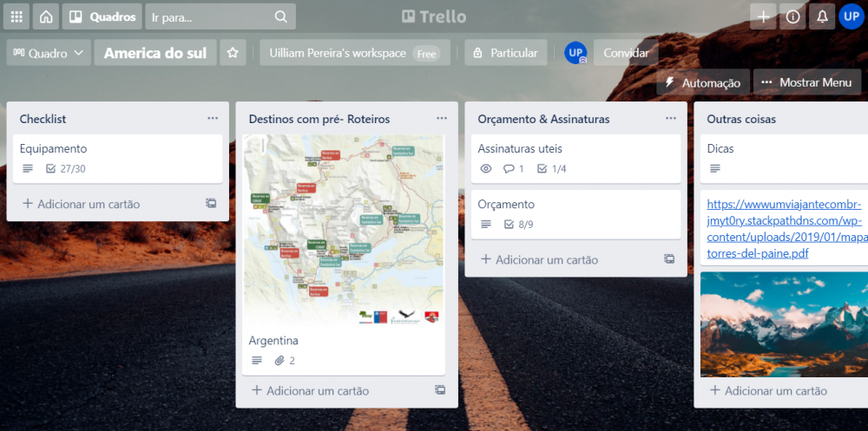Click the Convidar button
Screen dimensions: 868x431
tap(626, 53)
